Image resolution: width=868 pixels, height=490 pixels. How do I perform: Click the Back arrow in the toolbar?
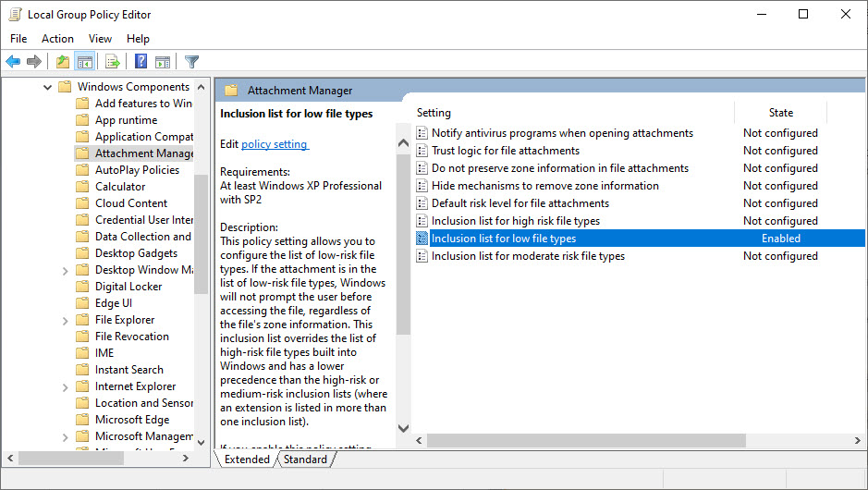(13, 62)
